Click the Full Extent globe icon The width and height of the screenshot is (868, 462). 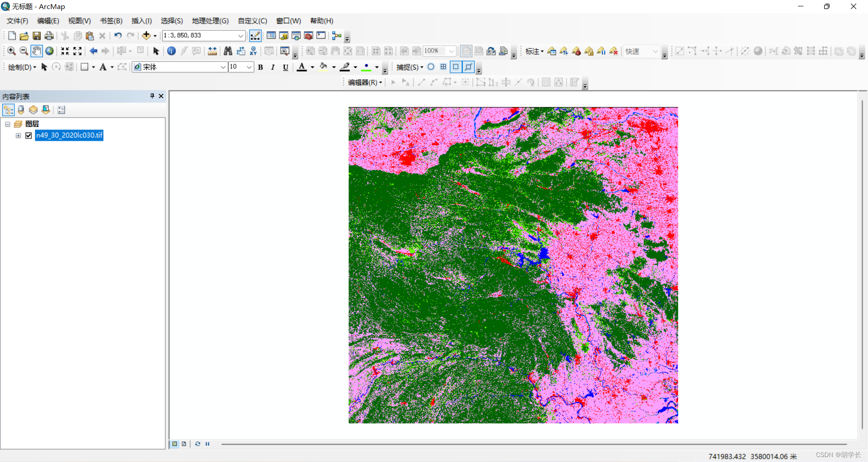[49, 51]
